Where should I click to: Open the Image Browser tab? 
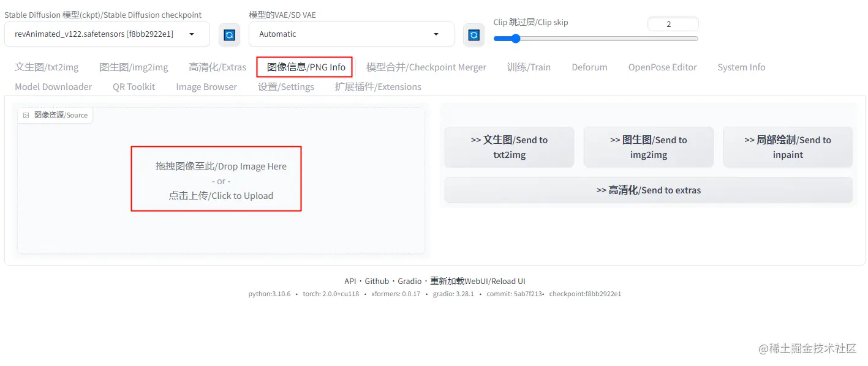pyautogui.click(x=206, y=87)
